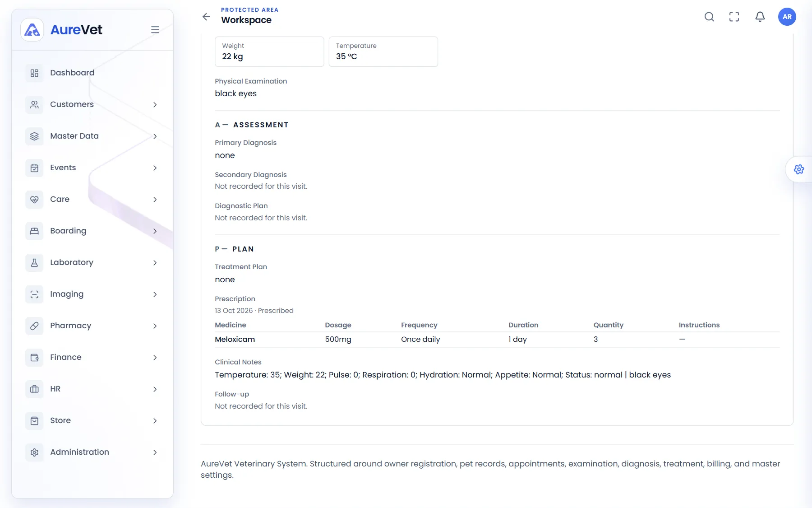The height and width of the screenshot is (508, 812).
Task: Select Finance in the sidebar
Action: tap(92, 358)
